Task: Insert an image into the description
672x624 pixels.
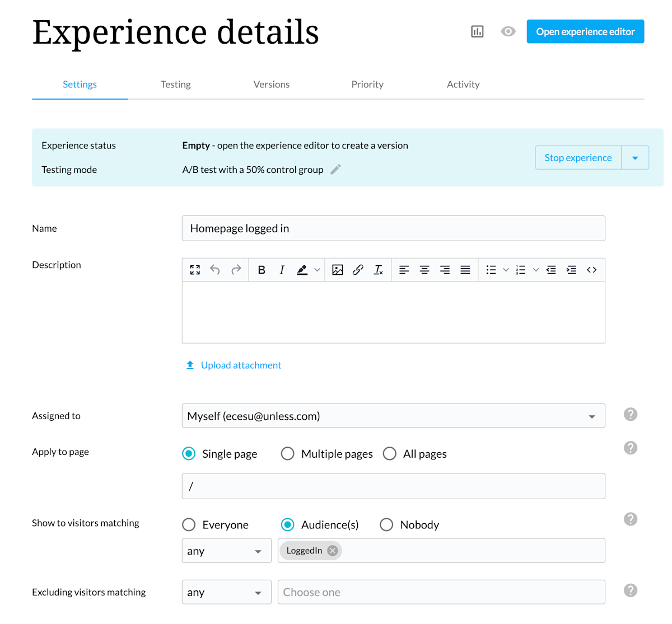Action: [x=338, y=270]
